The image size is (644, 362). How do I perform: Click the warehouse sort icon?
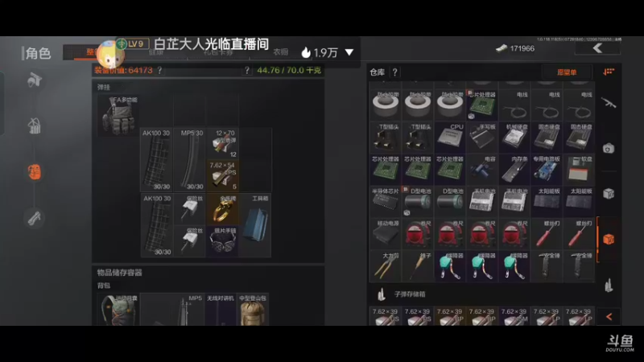point(609,72)
